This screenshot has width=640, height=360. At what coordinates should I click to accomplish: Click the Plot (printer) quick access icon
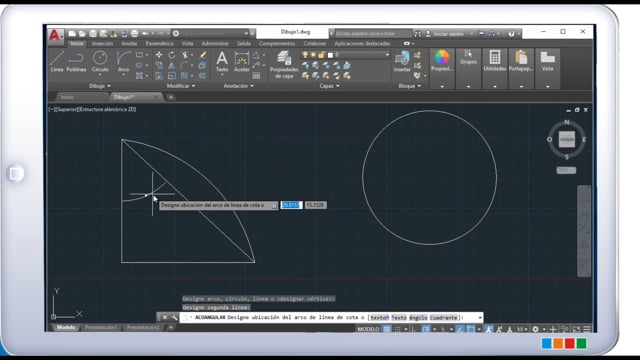pyautogui.click(x=134, y=33)
